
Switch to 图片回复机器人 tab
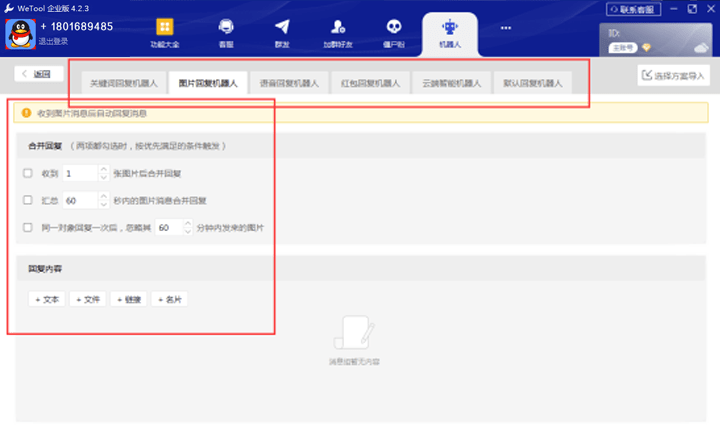[x=208, y=83]
